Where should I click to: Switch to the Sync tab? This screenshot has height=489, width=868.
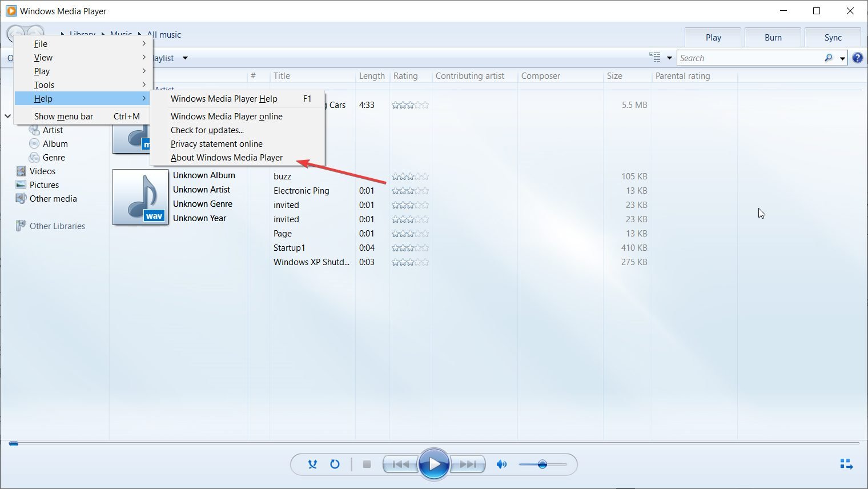coord(833,37)
